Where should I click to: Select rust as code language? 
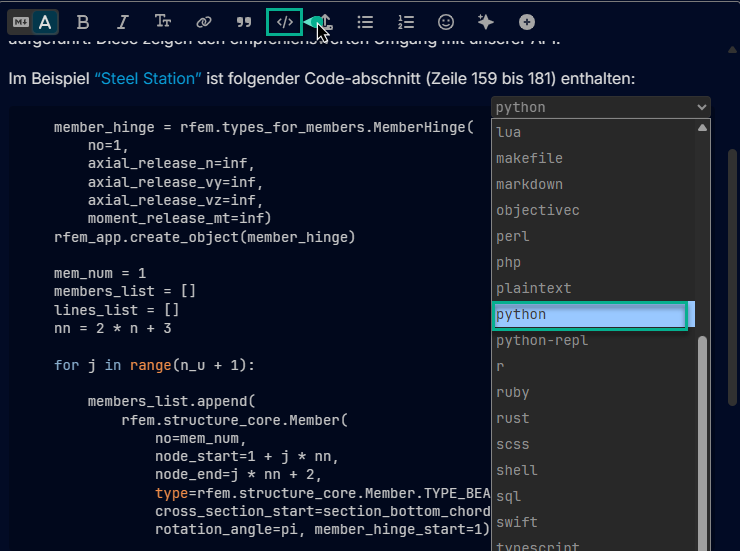point(513,418)
